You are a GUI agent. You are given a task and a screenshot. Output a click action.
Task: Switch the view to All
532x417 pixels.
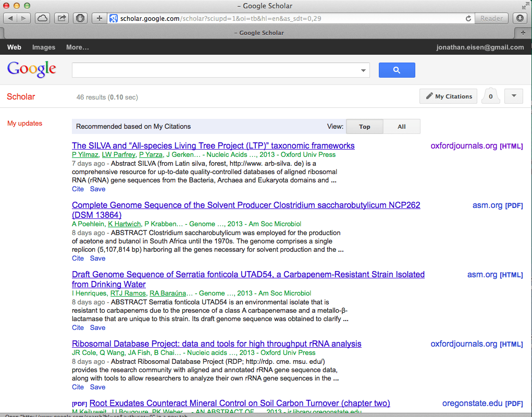pos(402,127)
